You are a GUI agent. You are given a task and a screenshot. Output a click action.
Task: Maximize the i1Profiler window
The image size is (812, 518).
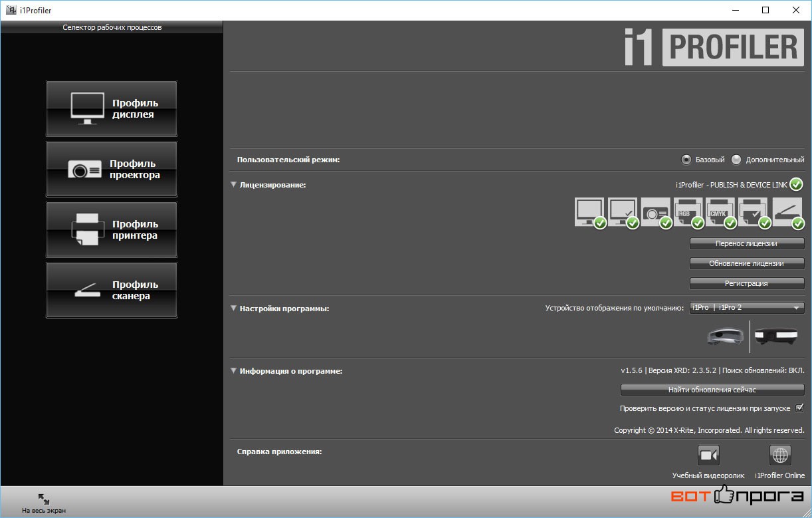[765, 10]
